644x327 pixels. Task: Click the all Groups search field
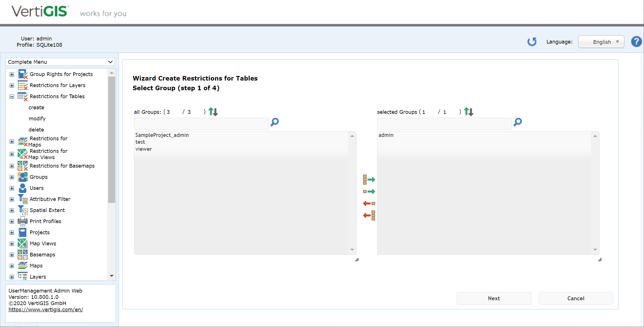pos(201,124)
